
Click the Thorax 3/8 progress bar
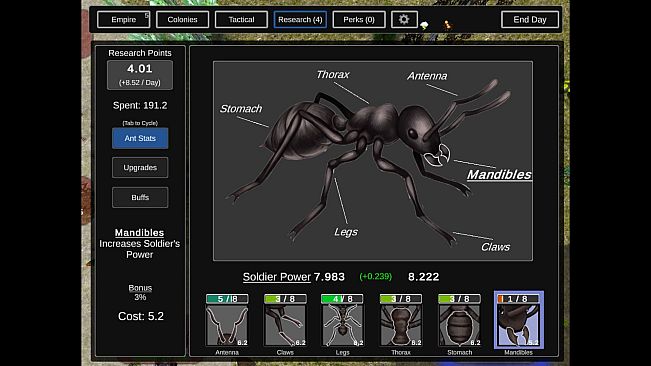click(401, 299)
